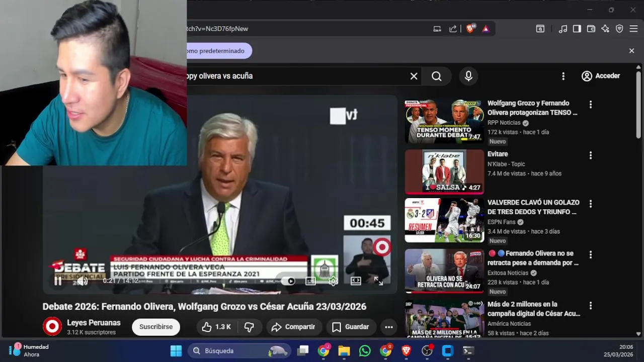This screenshot has width=644, height=362.
Task: Open options menu for Valverde video
Action: 591,204
